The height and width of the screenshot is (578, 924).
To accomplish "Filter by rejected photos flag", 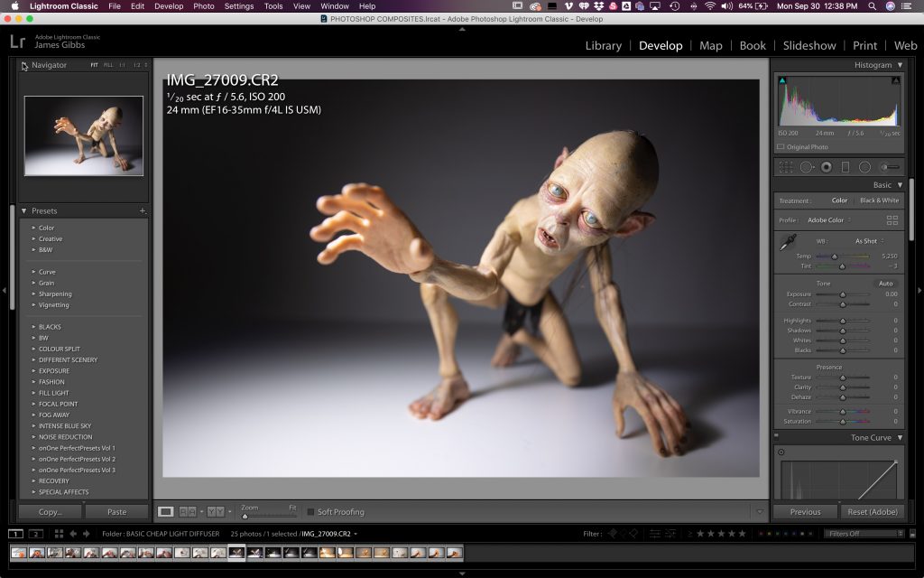I will click(x=633, y=534).
